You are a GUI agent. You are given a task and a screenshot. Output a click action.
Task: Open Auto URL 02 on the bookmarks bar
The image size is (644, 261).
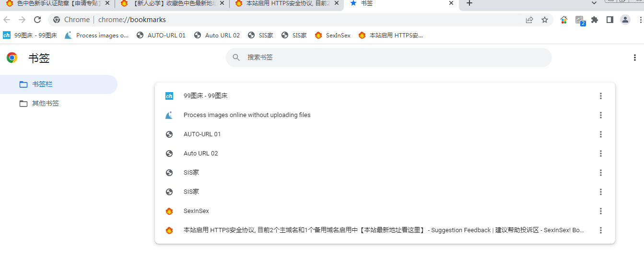tap(217, 35)
